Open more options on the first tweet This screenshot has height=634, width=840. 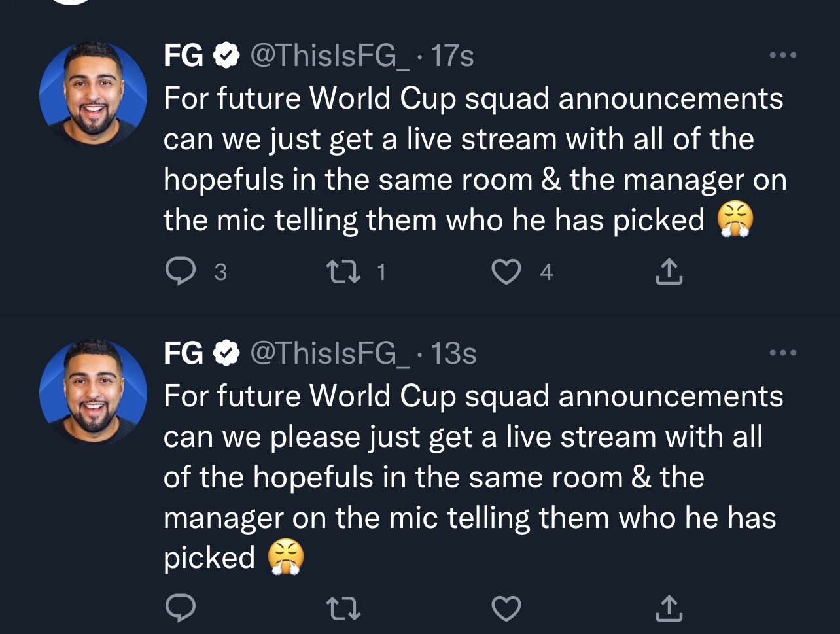tap(782, 56)
